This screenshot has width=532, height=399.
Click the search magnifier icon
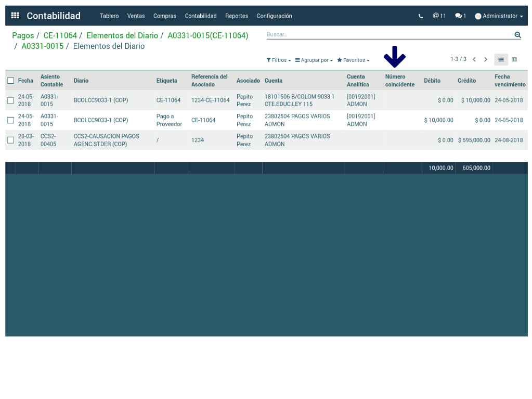517,35
